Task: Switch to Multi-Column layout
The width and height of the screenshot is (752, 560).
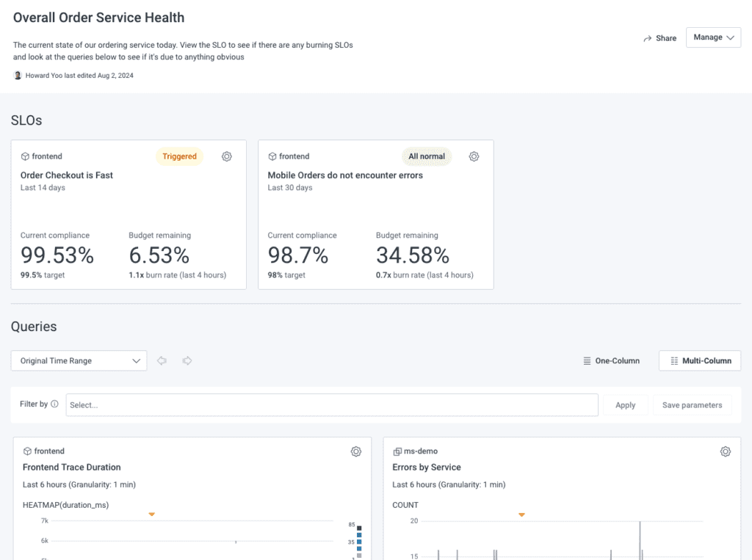Action: pyautogui.click(x=700, y=360)
